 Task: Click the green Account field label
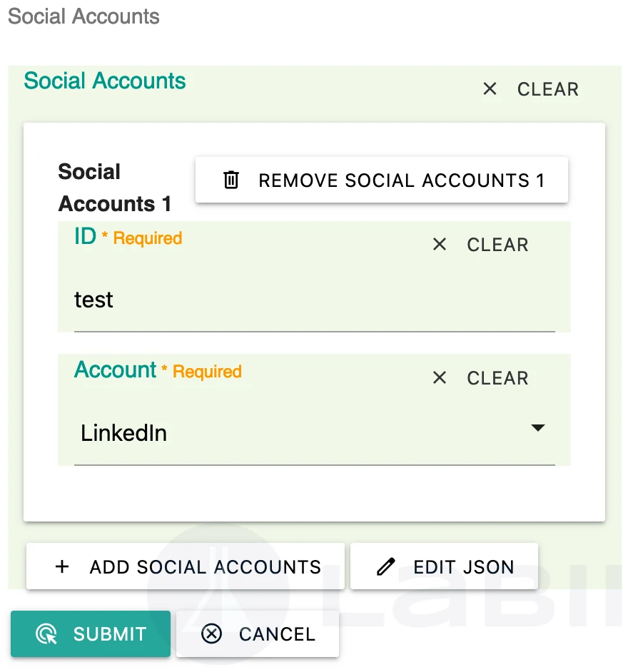coord(115,370)
